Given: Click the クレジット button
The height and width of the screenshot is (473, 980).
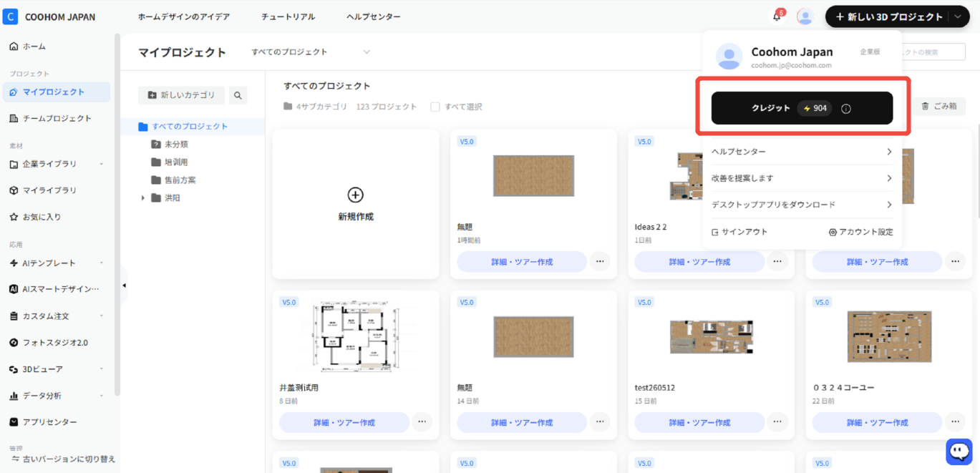Looking at the screenshot, I should click(802, 108).
